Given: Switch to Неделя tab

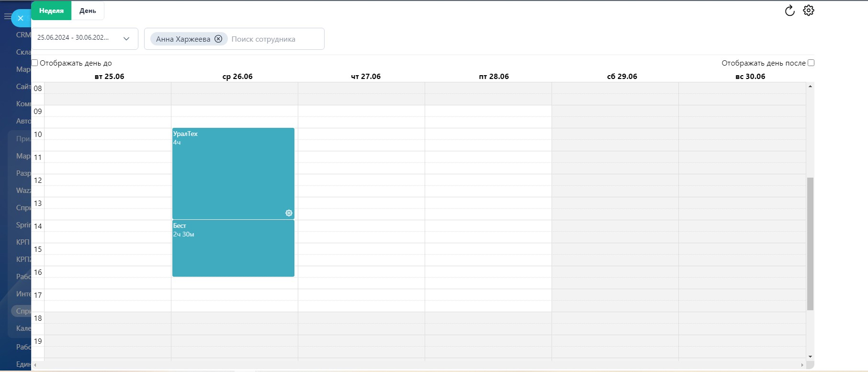Looking at the screenshot, I should tap(51, 11).
